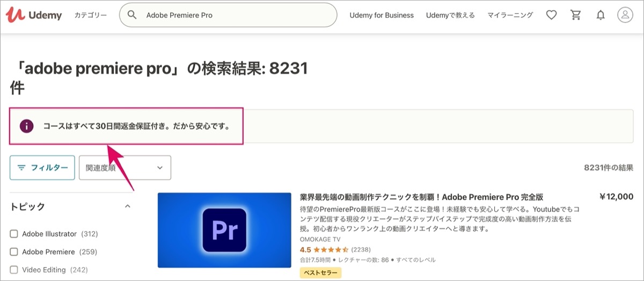Click the フィルター button

[42, 168]
